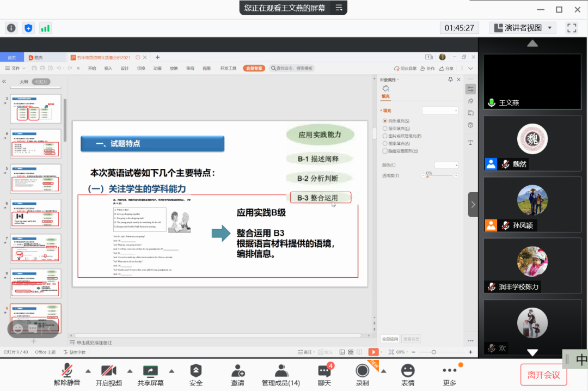Open the WPS 插入 ribbon tab
The height and width of the screenshot is (391, 588).
pyautogui.click(x=108, y=68)
